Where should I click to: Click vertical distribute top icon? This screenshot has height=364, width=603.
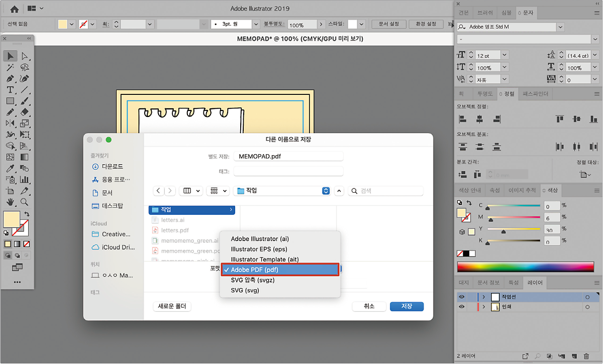(463, 147)
